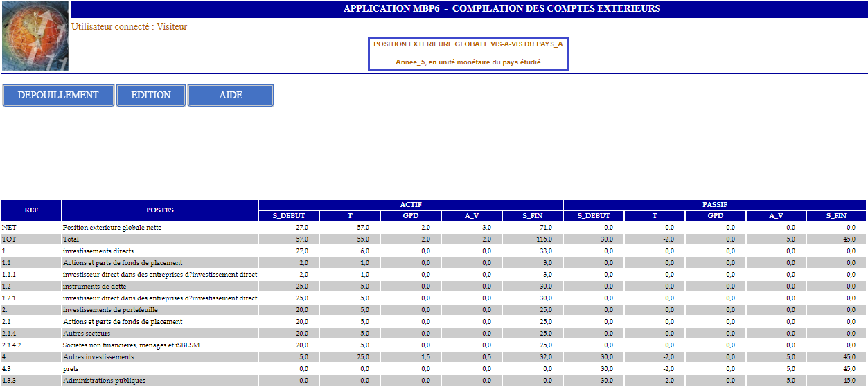Click the 'Utilisateur connecté : Visiteur' text
The height and width of the screenshot is (389, 868).
point(129,27)
